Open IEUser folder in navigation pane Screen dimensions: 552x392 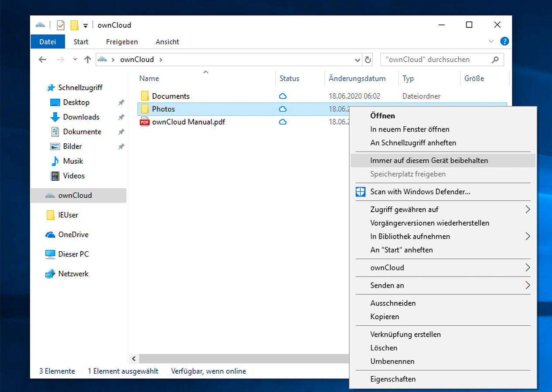point(68,215)
